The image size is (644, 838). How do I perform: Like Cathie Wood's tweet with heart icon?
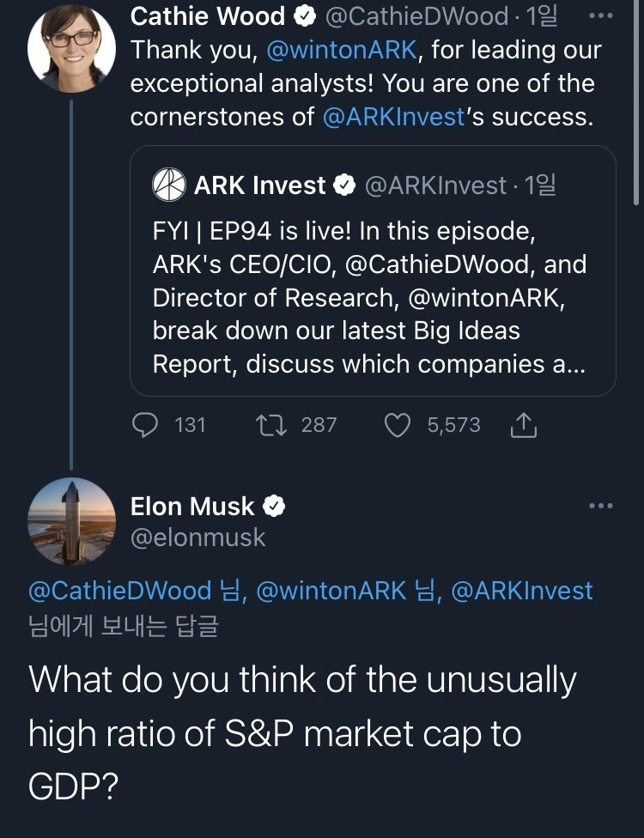click(397, 425)
